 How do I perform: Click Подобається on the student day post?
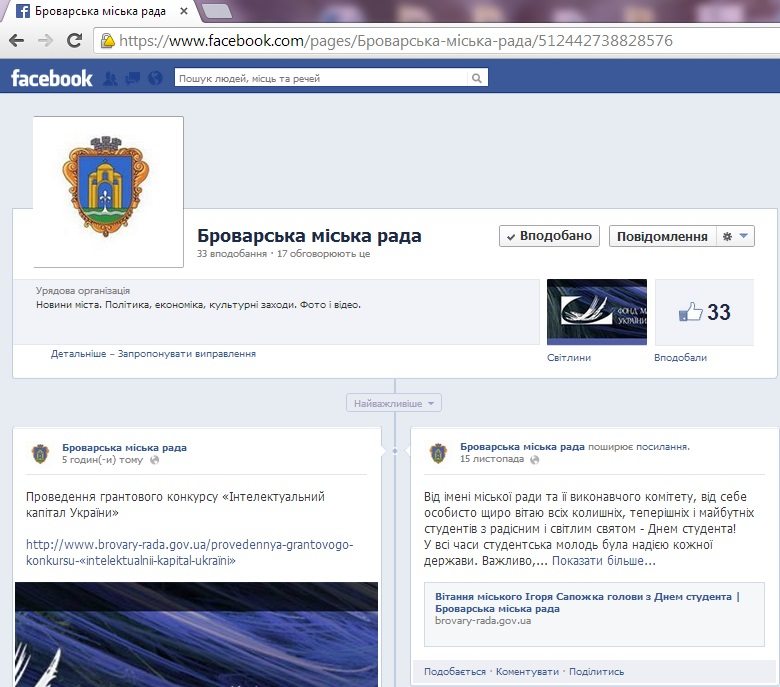tap(455, 672)
